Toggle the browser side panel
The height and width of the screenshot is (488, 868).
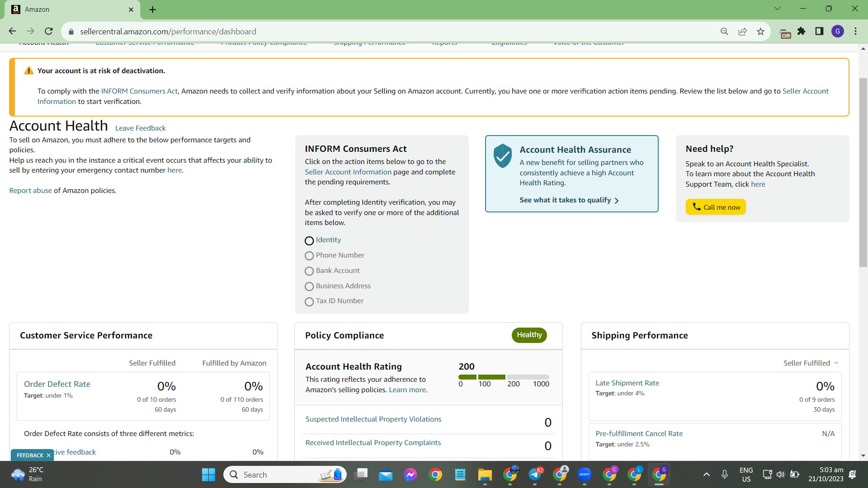click(x=819, y=31)
